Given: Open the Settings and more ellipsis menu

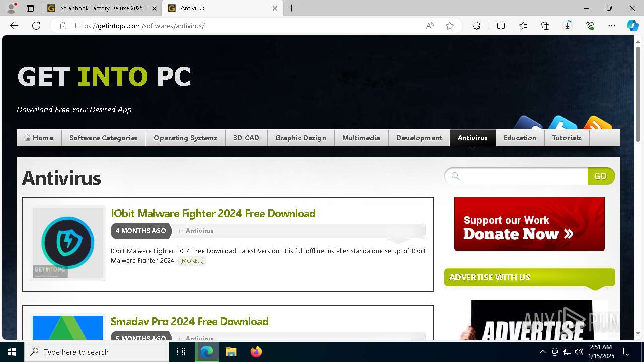Looking at the screenshot, I should pyautogui.click(x=612, y=26).
